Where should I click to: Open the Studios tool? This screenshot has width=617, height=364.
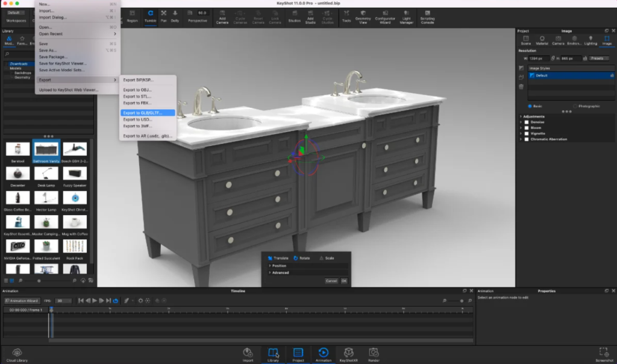[x=294, y=16]
